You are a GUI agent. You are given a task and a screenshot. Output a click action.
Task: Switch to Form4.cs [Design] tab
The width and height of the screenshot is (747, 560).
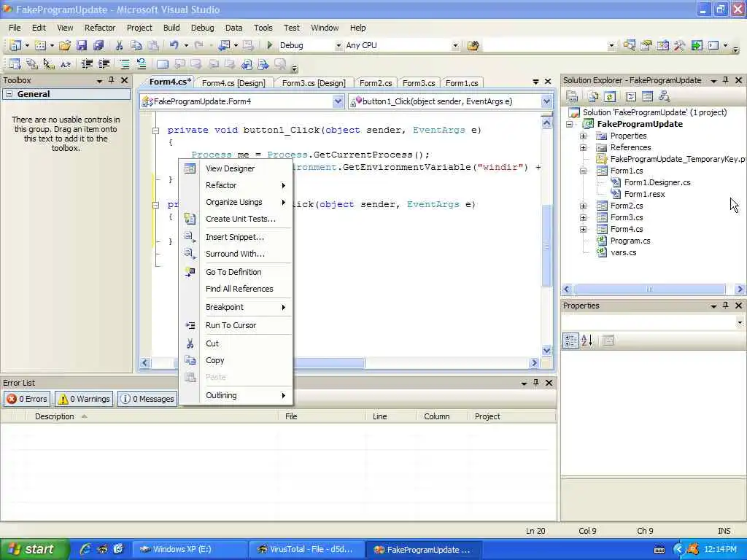tap(233, 83)
